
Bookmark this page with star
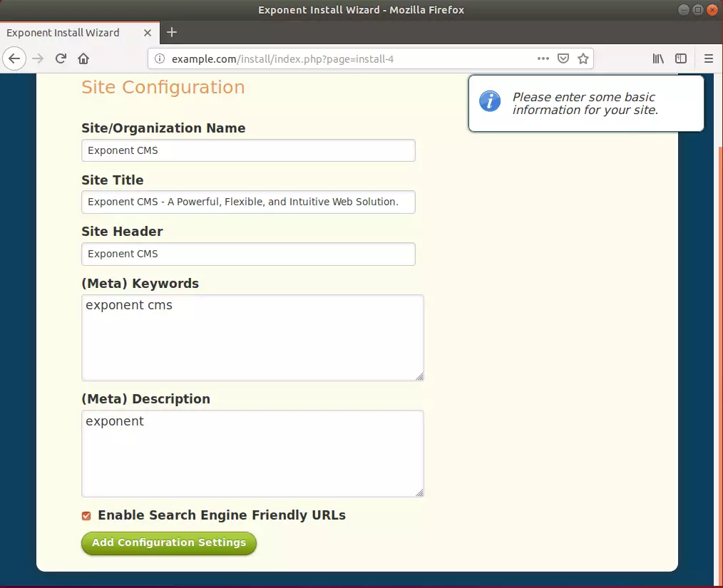(583, 58)
